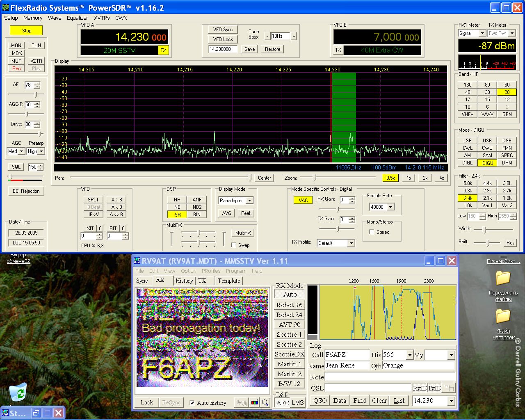Image resolution: width=525 pixels, height=420 pixels.
Task: Enable the Stereo checkbox
Action: coord(372,232)
